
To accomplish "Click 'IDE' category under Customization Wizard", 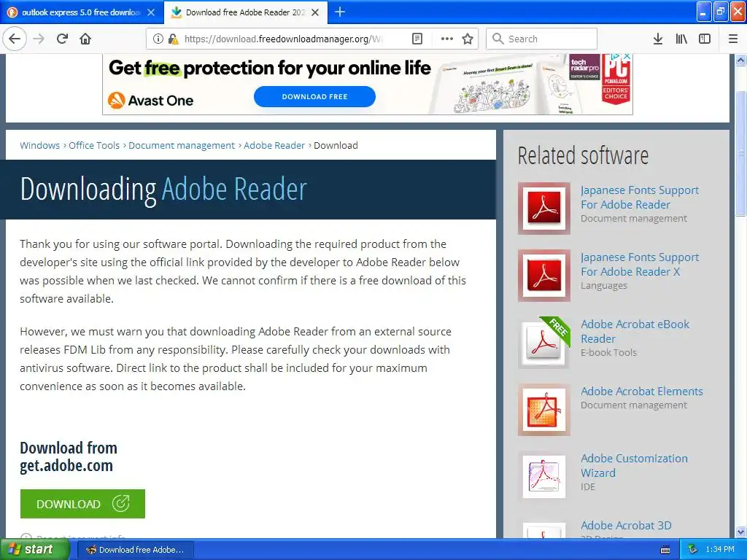I will [x=587, y=486].
